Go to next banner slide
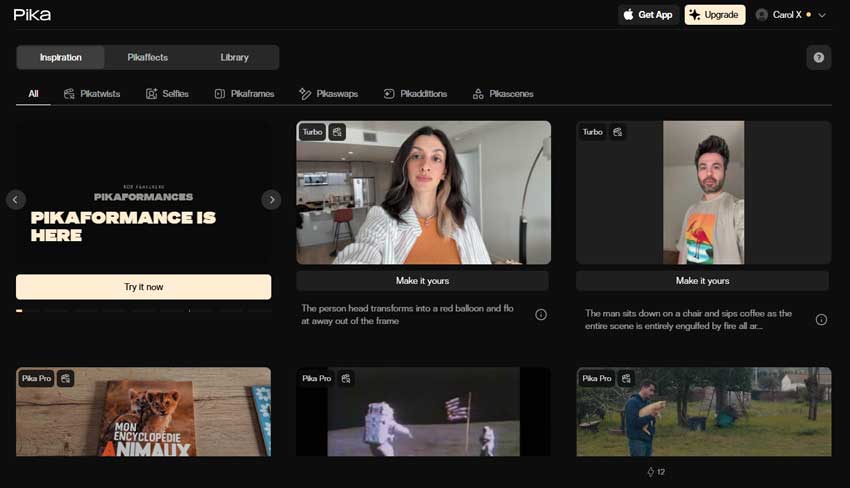The height and width of the screenshot is (488, 850). [x=272, y=200]
